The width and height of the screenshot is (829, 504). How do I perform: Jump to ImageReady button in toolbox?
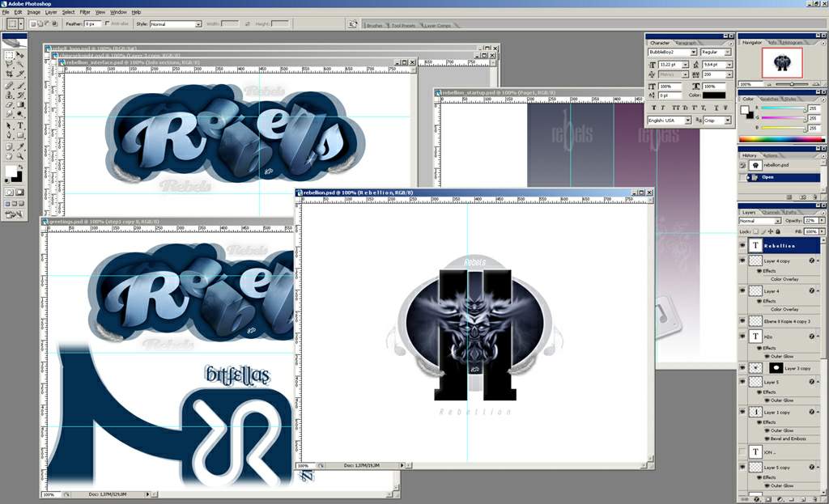point(15,214)
